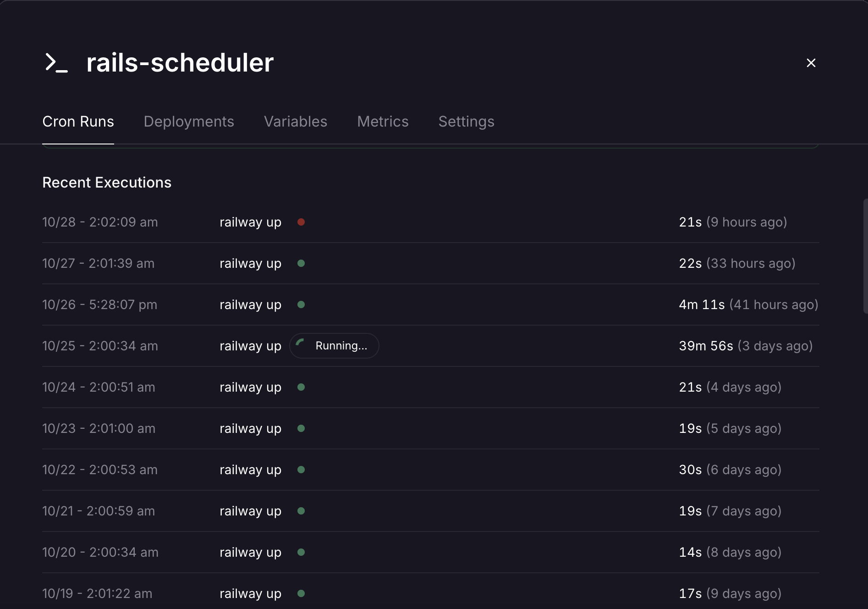Click red failed status dot for 10/28 run
868x609 pixels.
(301, 222)
